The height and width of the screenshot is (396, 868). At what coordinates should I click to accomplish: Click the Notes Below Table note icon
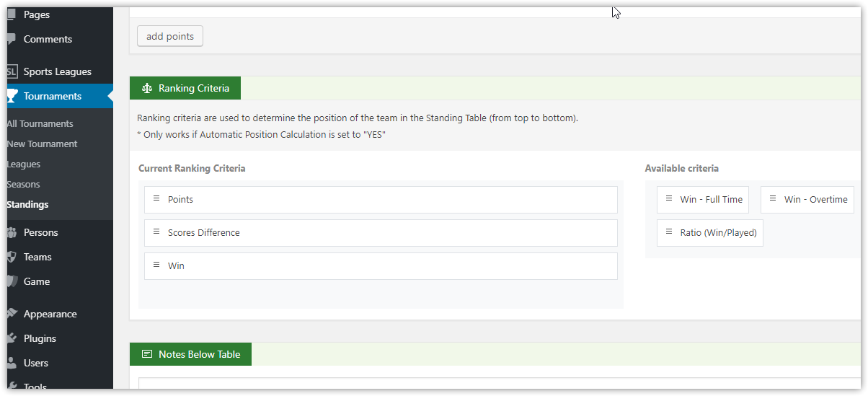point(147,354)
